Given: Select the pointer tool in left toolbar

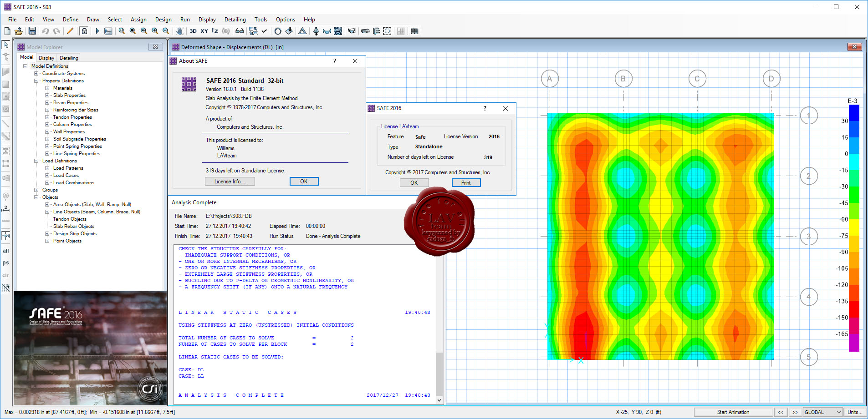Looking at the screenshot, I should (6, 45).
